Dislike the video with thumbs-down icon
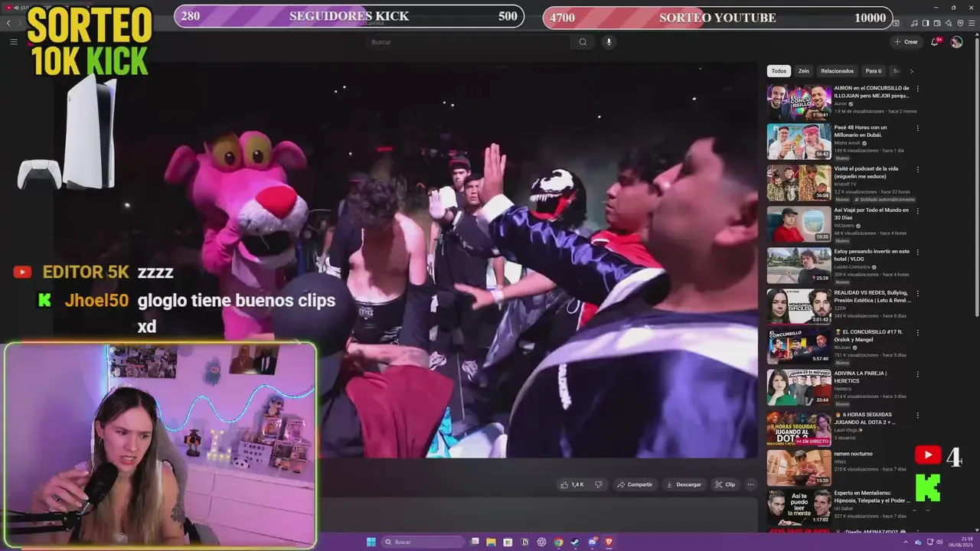 pyautogui.click(x=599, y=484)
